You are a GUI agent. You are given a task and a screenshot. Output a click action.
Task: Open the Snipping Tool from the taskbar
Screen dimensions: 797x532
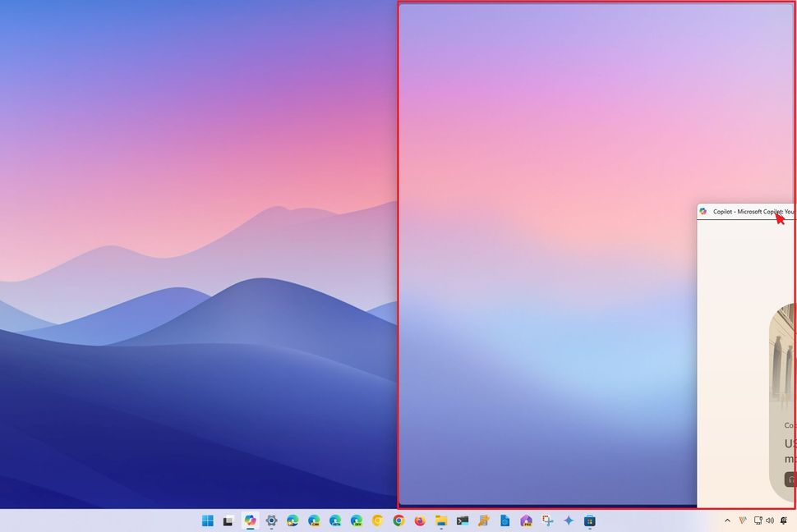pos(546,520)
